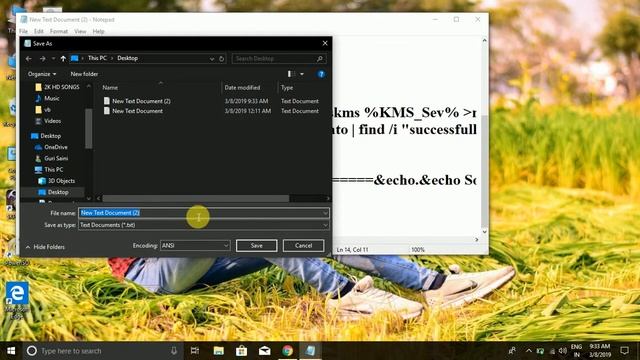Expand the address bar path dropdown
The width and height of the screenshot is (640, 360).
click(x=212, y=59)
